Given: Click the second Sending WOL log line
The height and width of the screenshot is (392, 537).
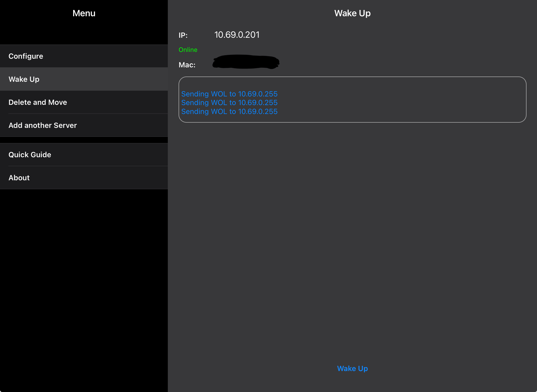Looking at the screenshot, I should coord(229,103).
